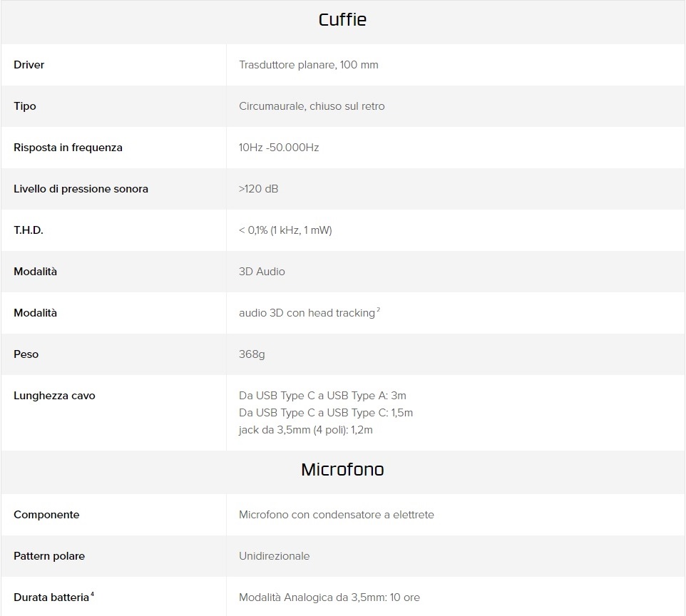Click "Microfono con condensatore a elettrete" text
686x616 pixels.
(x=337, y=515)
